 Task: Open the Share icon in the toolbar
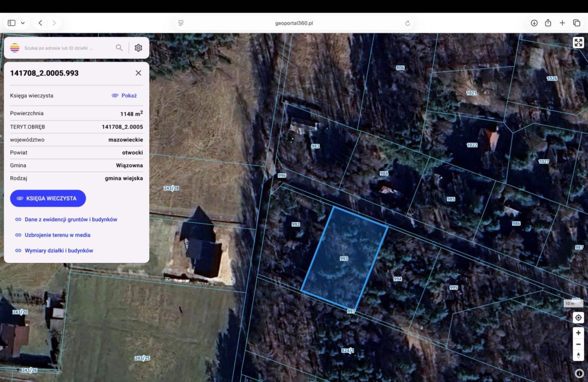pyautogui.click(x=548, y=23)
